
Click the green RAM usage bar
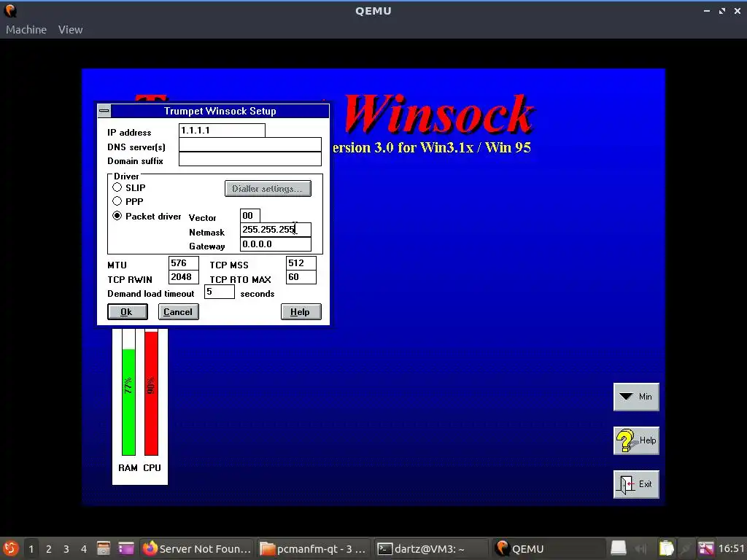[x=128, y=402]
